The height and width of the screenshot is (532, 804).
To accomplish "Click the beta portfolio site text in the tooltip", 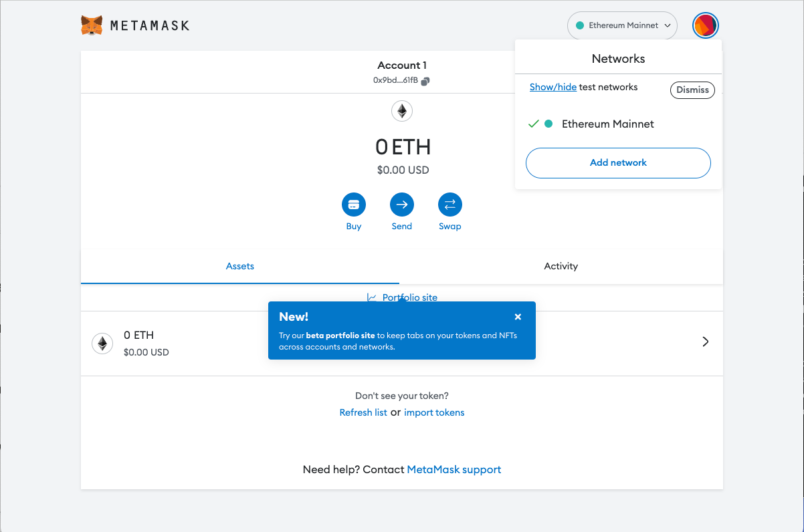I will click(340, 336).
